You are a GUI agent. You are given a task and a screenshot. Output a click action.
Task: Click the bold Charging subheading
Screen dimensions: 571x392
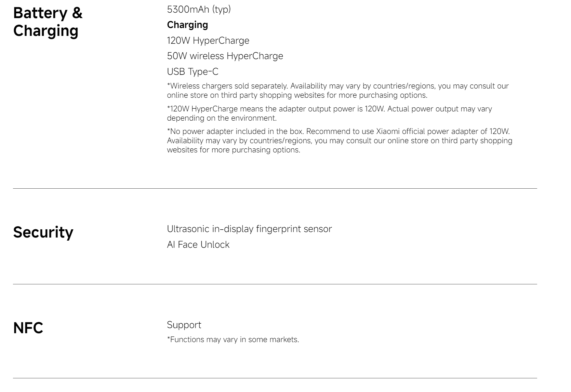click(x=187, y=25)
